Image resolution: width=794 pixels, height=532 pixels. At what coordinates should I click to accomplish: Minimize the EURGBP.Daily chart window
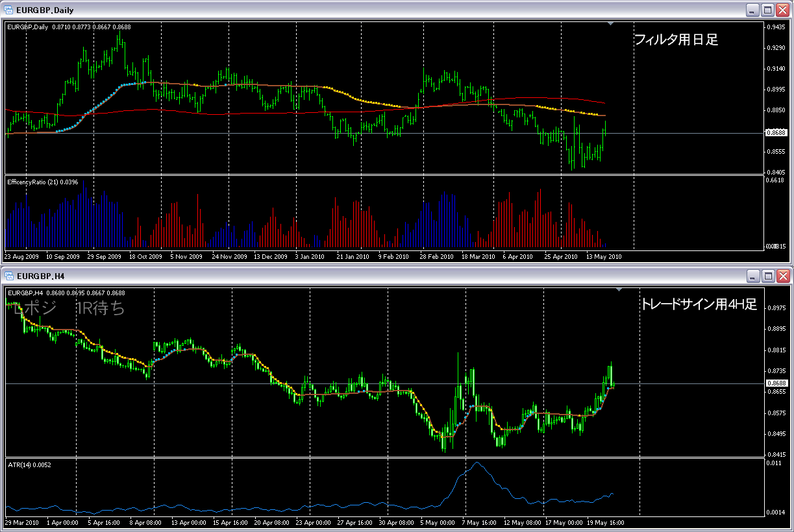click(752, 10)
